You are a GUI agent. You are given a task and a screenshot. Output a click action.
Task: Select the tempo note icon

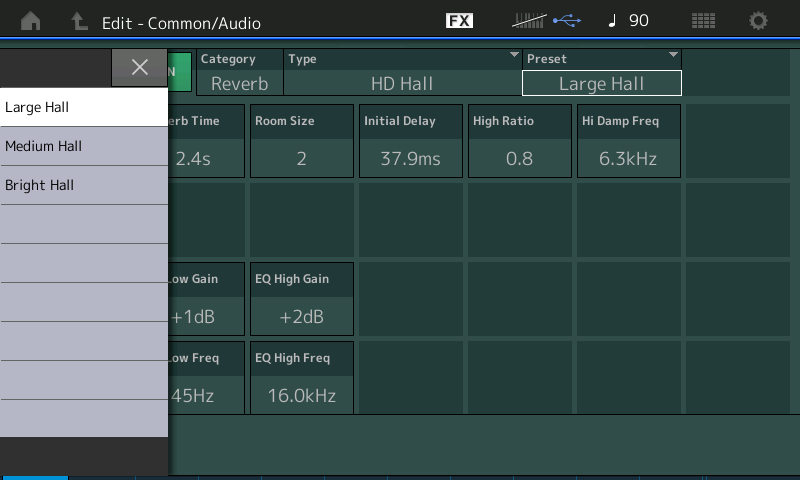point(612,20)
